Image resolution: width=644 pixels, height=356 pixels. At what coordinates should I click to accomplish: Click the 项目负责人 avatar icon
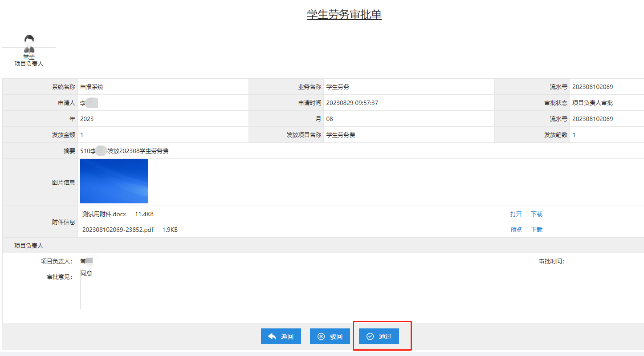(29, 43)
